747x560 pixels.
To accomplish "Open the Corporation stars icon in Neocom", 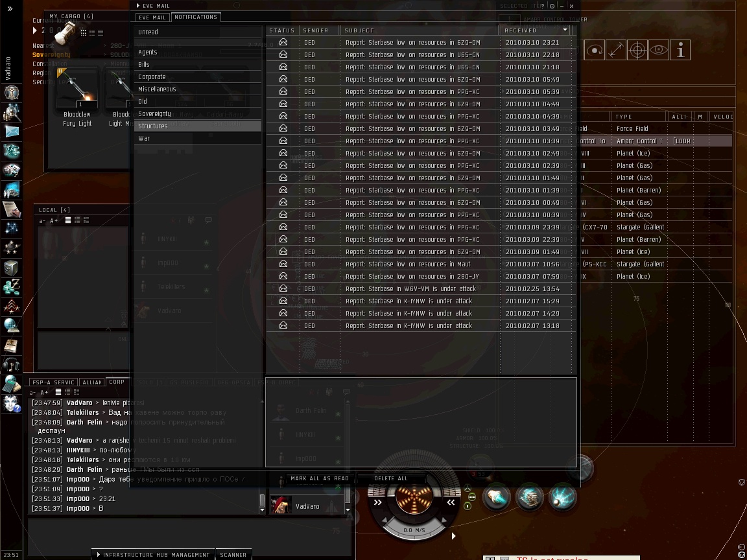I will [x=12, y=248].
